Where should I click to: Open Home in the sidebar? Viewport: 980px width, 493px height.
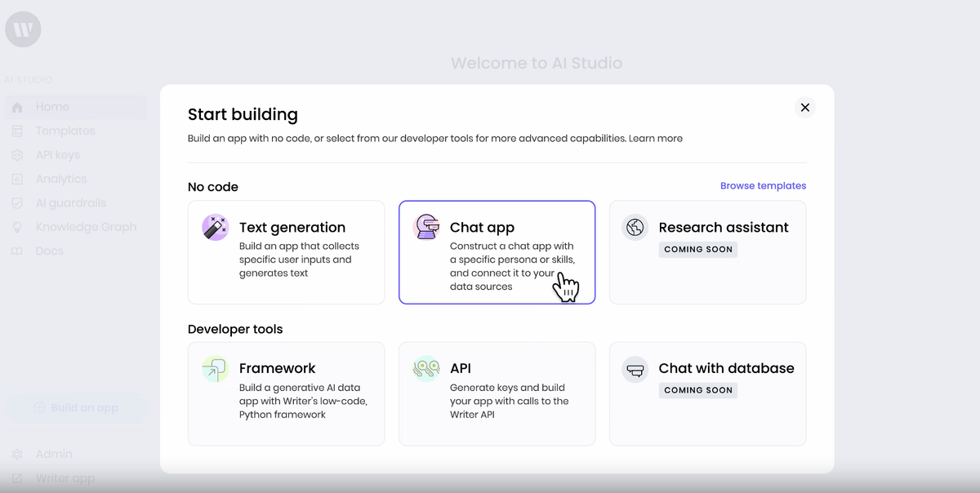point(52,107)
